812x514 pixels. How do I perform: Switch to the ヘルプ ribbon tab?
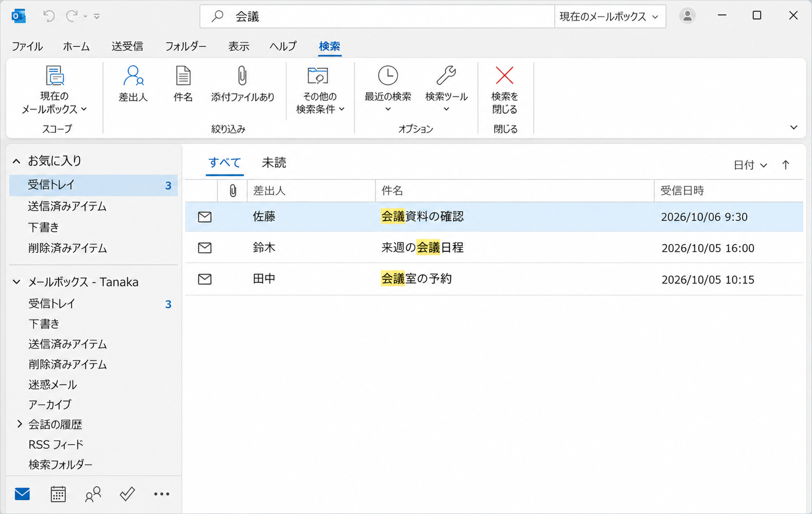[283, 46]
